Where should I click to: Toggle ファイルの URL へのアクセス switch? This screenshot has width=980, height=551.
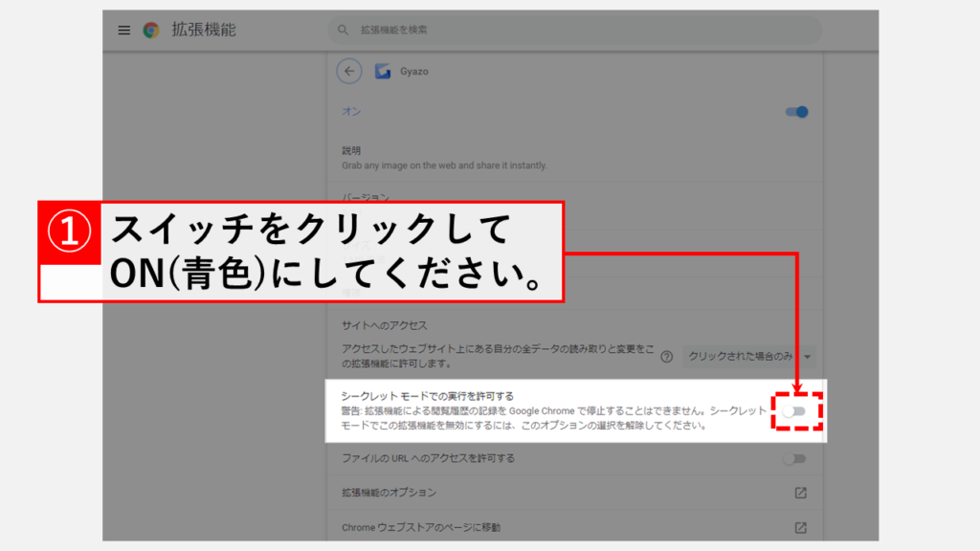794,458
